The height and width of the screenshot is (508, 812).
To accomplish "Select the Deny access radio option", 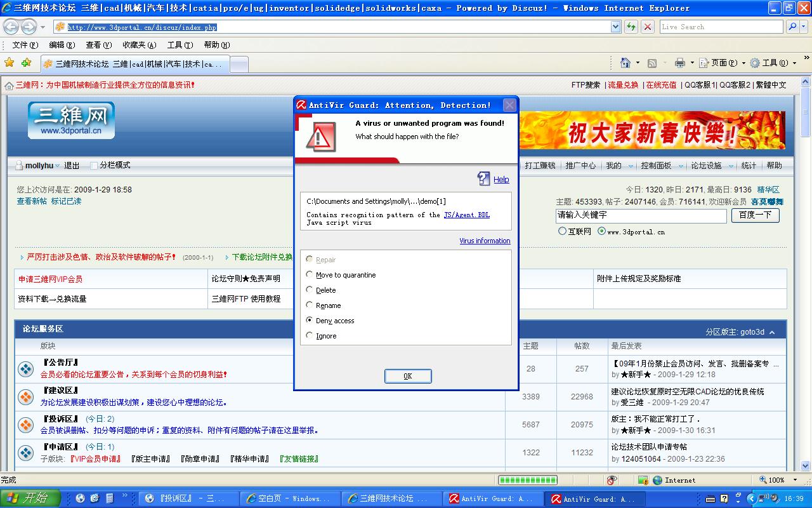I will click(310, 320).
